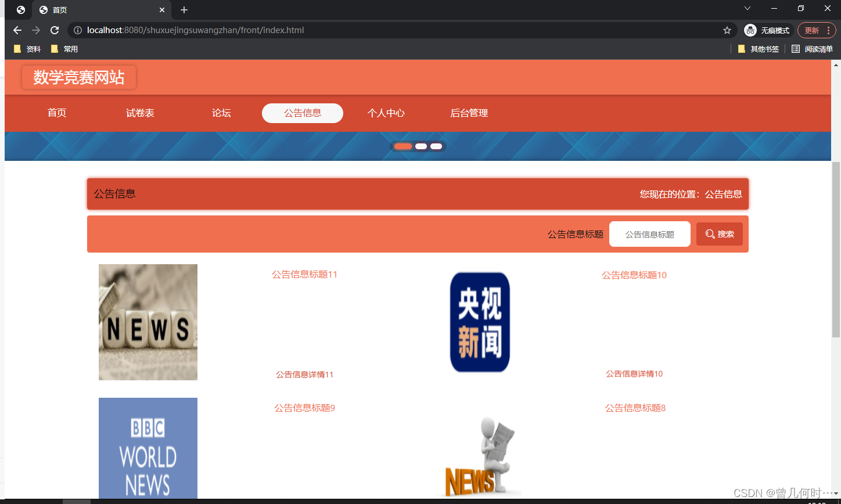This screenshot has width=841, height=504.
Task: Click the 搜索 search button
Action: tap(720, 234)
